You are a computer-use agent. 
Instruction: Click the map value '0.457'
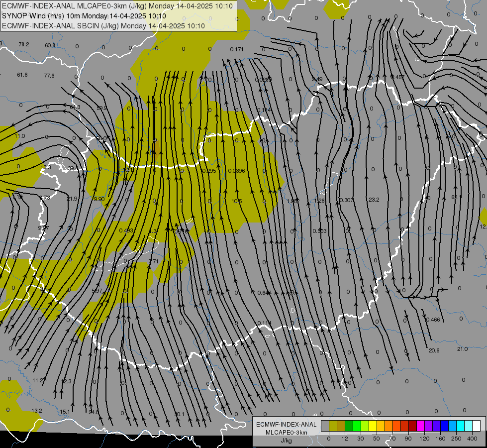(x=398, y=77)
